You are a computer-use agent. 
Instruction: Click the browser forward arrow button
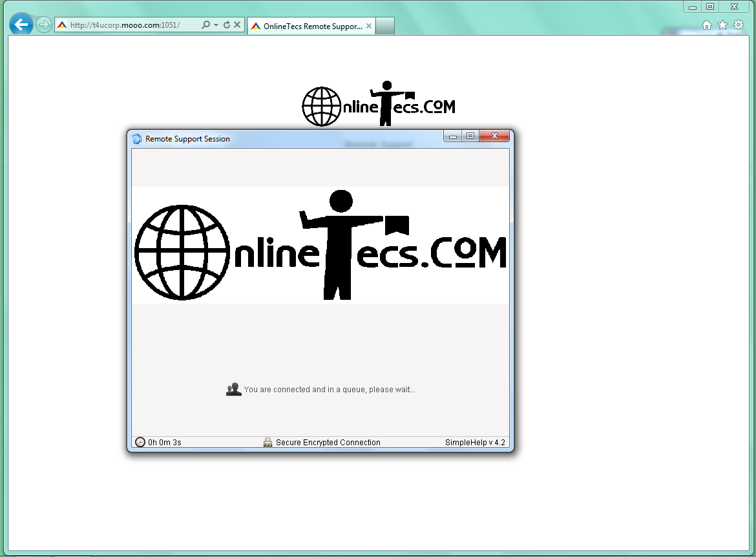[x=44, y=25]
